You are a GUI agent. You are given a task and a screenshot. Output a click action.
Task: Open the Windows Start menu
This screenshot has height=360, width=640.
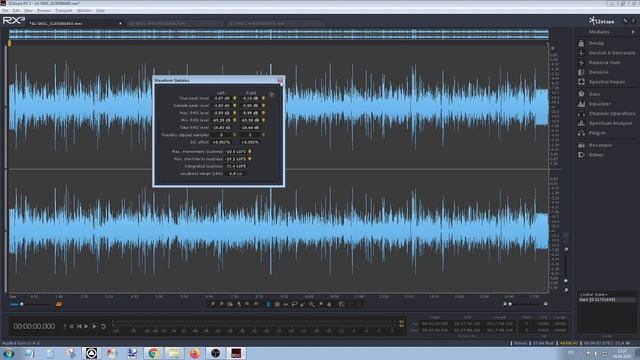tap(9, 353)
